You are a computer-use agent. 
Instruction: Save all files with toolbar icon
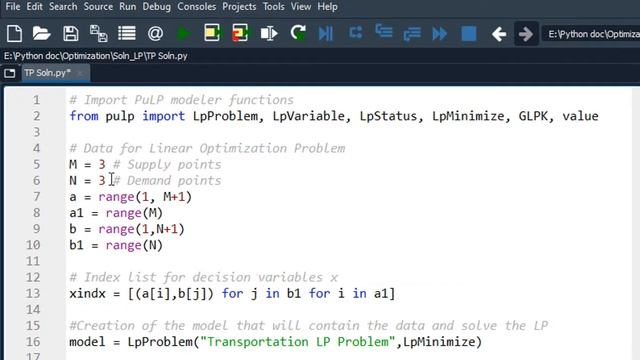point(98,33)
